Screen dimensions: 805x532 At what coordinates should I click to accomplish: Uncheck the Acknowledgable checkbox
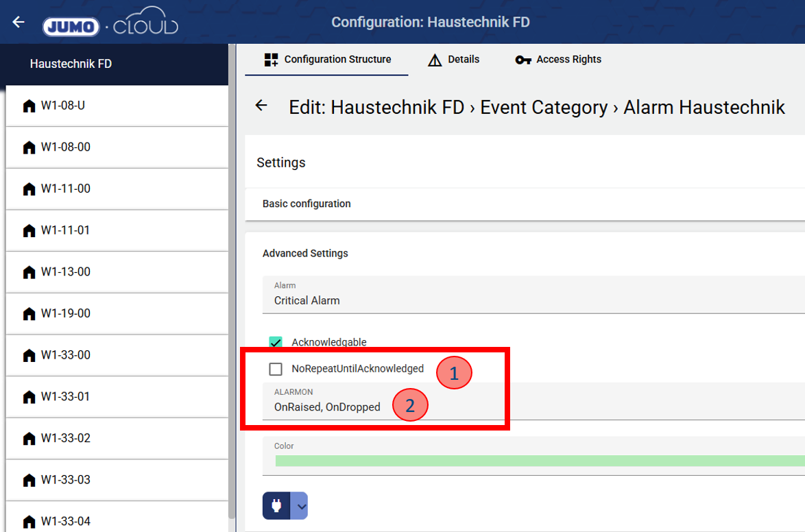(276, 342)
